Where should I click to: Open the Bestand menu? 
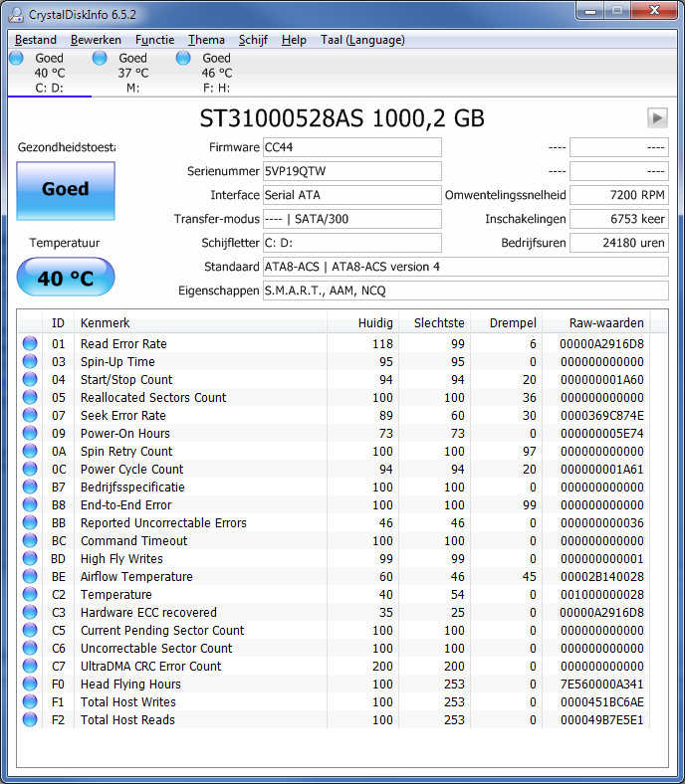pos(36,40)
